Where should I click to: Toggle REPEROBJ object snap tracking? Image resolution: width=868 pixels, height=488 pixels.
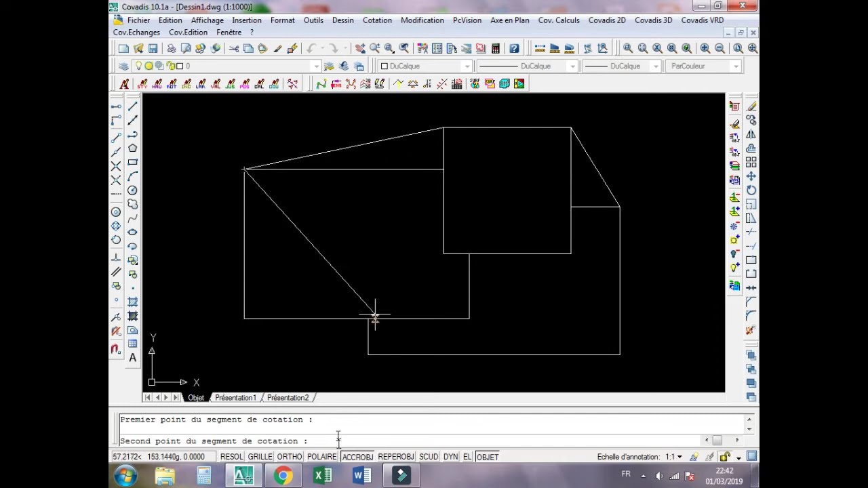396,457
